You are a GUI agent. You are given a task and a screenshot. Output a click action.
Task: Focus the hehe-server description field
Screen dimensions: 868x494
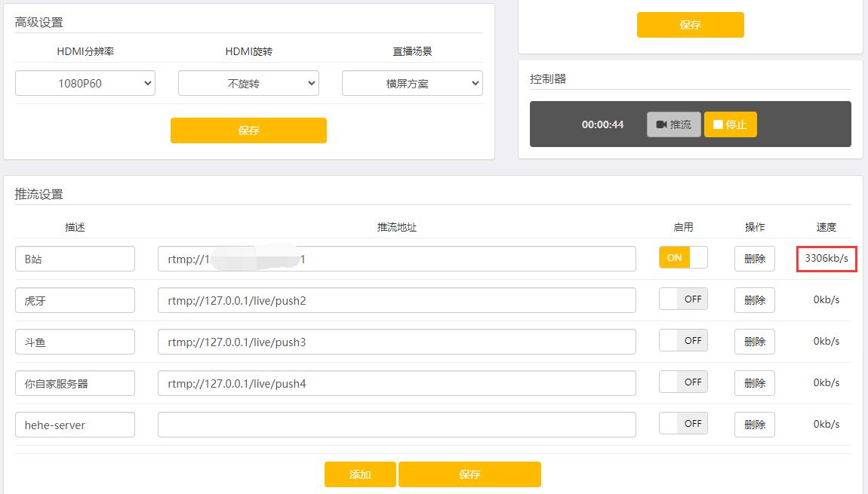click(75, 425)
